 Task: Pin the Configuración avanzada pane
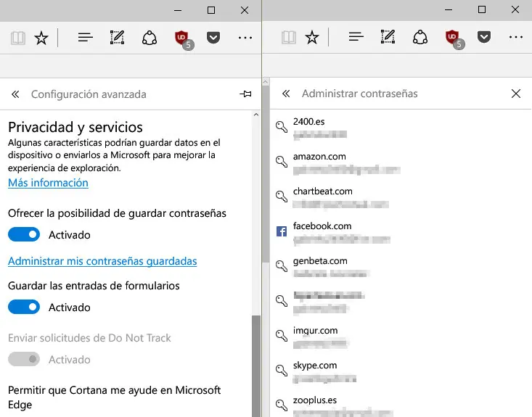(x=245, y=94)
